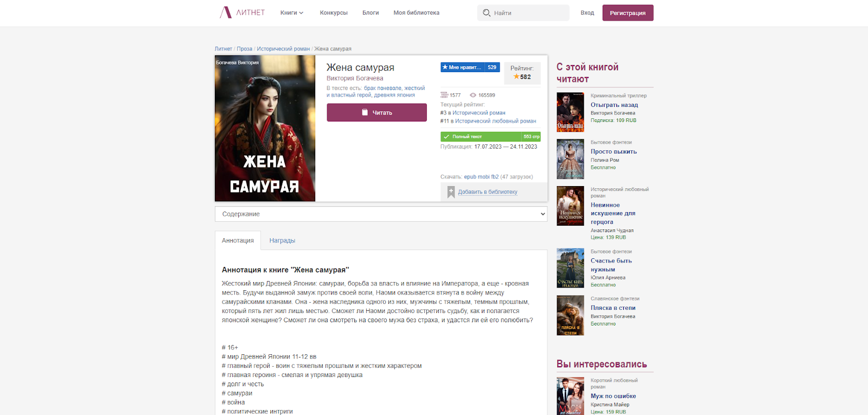Screen dimensions: 868x415
Task: Open the Литнет breadcrumb link
Action: [x=224, y=49]
